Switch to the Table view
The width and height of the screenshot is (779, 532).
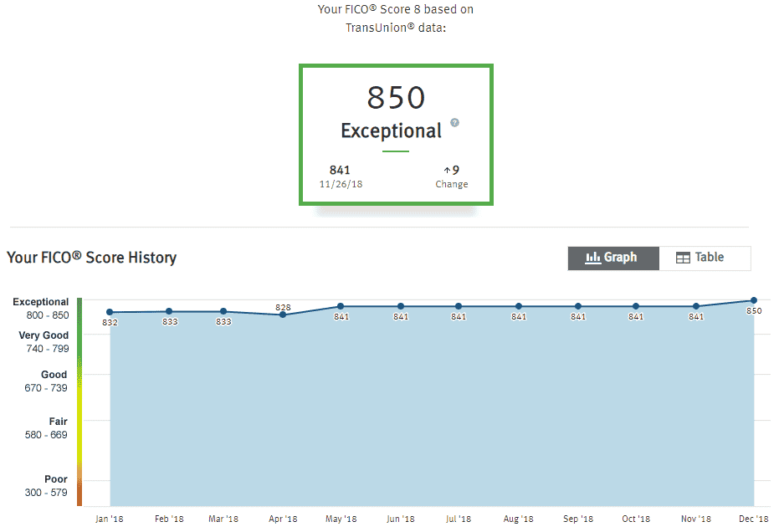tap(705, 258)
